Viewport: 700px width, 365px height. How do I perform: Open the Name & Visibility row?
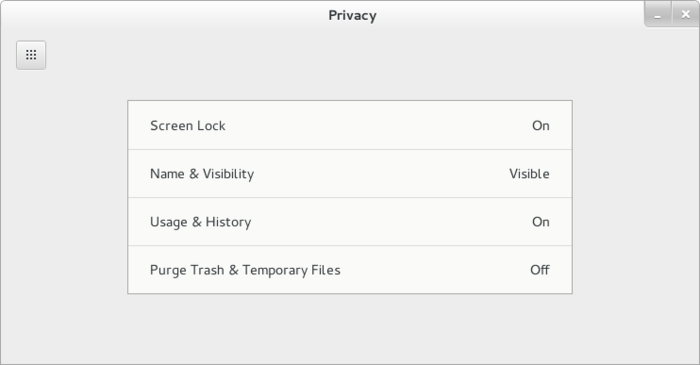[350, 174]
